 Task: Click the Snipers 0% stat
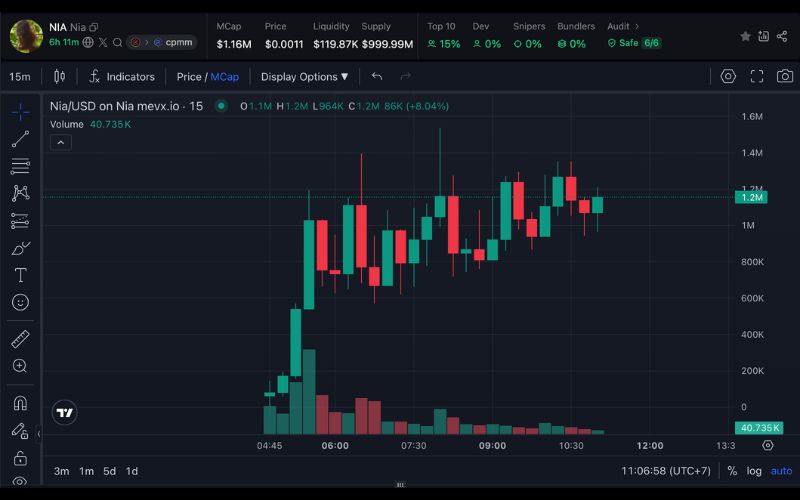pos(529,36)
